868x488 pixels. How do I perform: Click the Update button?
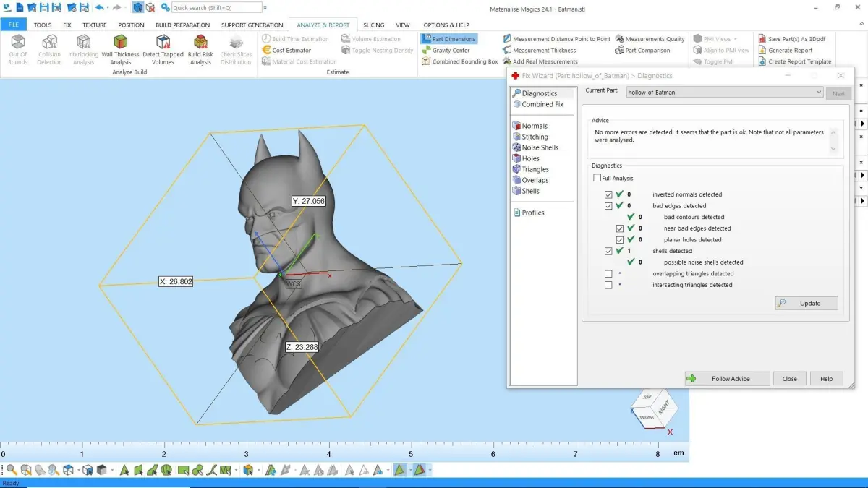[x=807, y=303]
